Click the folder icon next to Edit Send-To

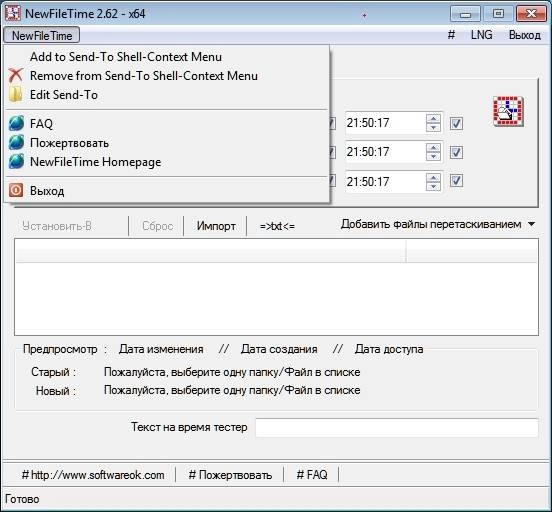coord(16,94)
